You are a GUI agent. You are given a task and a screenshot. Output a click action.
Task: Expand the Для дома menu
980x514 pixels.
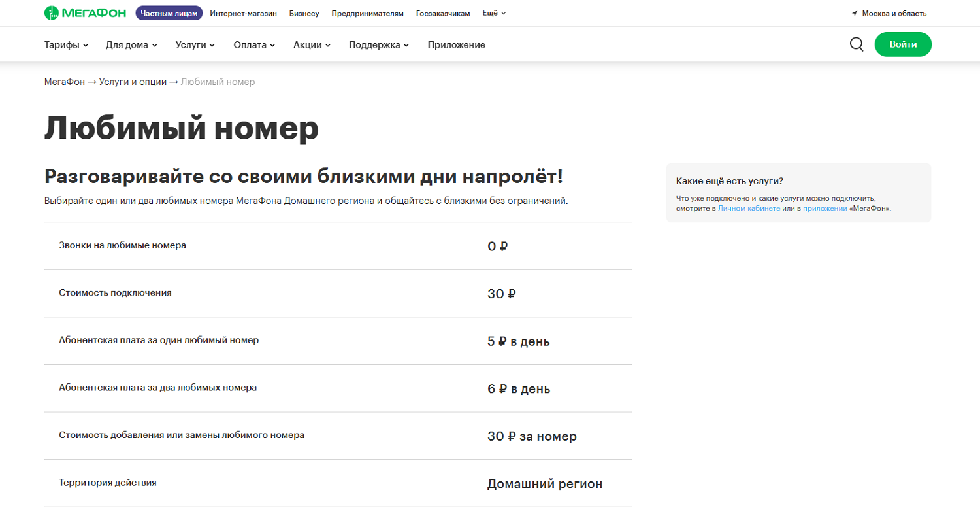pos(132,45)
